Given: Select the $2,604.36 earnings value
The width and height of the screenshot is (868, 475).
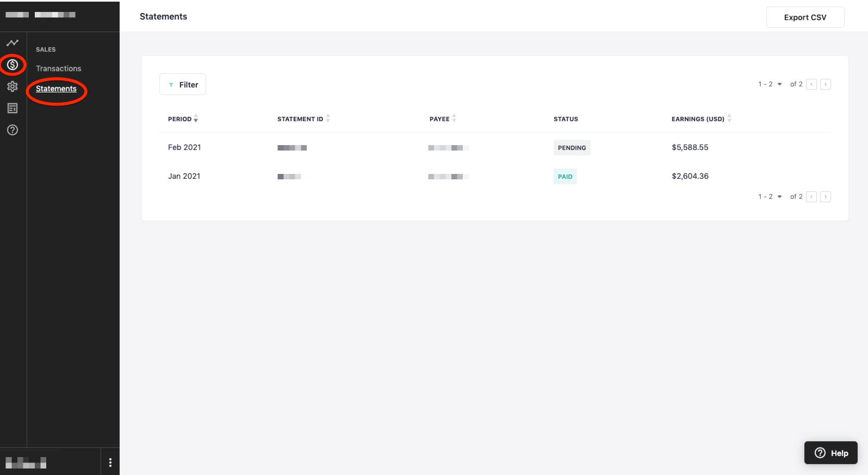Looking at the screenshot, I should pyautogui.click(x=690, y=176).
